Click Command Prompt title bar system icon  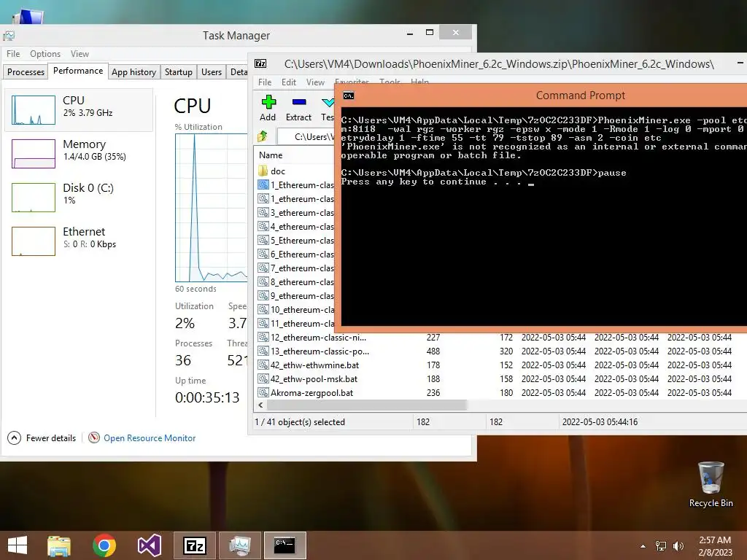click(x=348, y=96)
